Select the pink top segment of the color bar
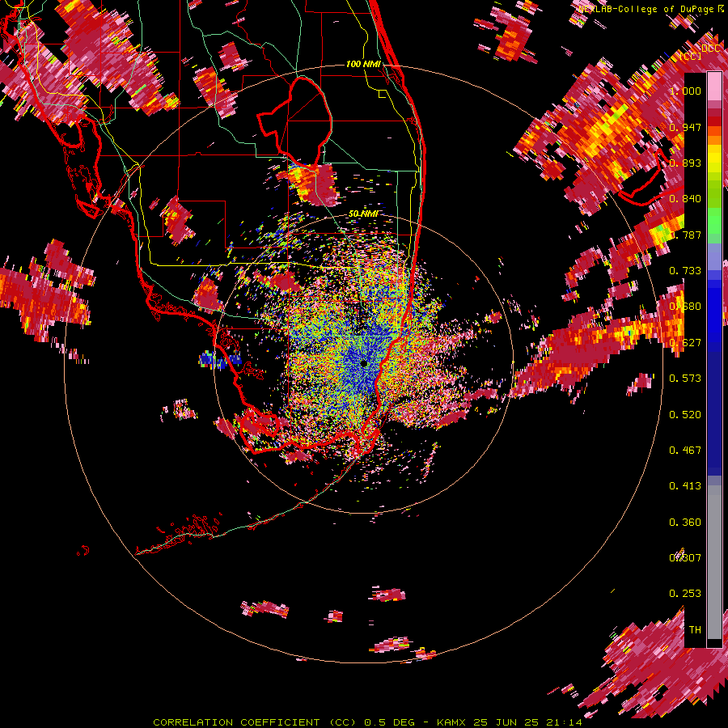The height and width of the screenshot is (728, 728). 714,86
